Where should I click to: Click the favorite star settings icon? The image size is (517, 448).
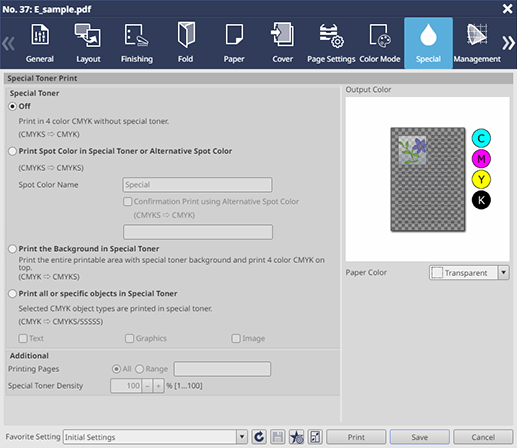coord(296,437)
